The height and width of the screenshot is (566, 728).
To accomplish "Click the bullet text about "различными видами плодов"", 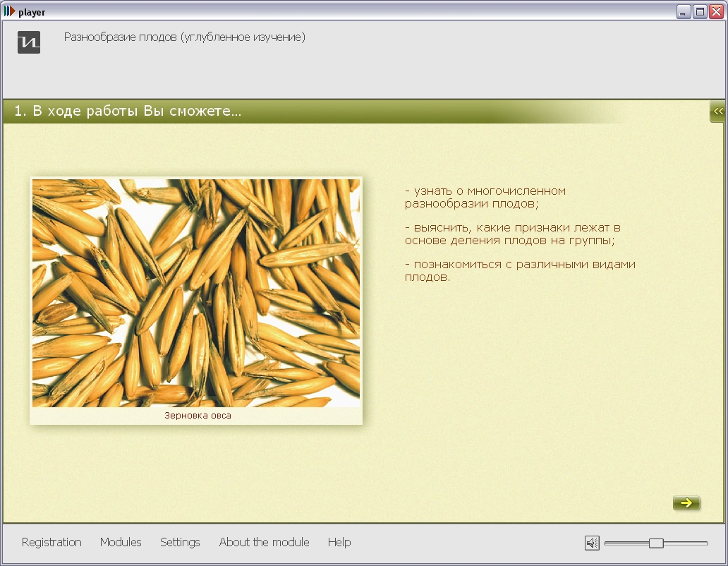I will coord(520,270).
